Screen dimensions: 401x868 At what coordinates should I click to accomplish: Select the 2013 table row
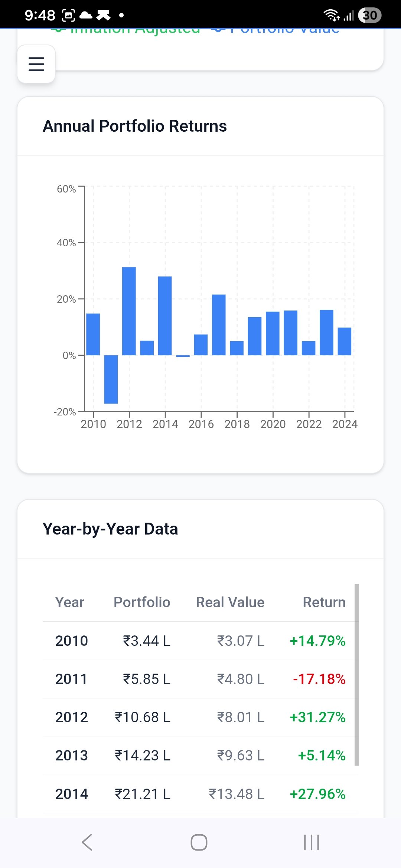[200, 756]
